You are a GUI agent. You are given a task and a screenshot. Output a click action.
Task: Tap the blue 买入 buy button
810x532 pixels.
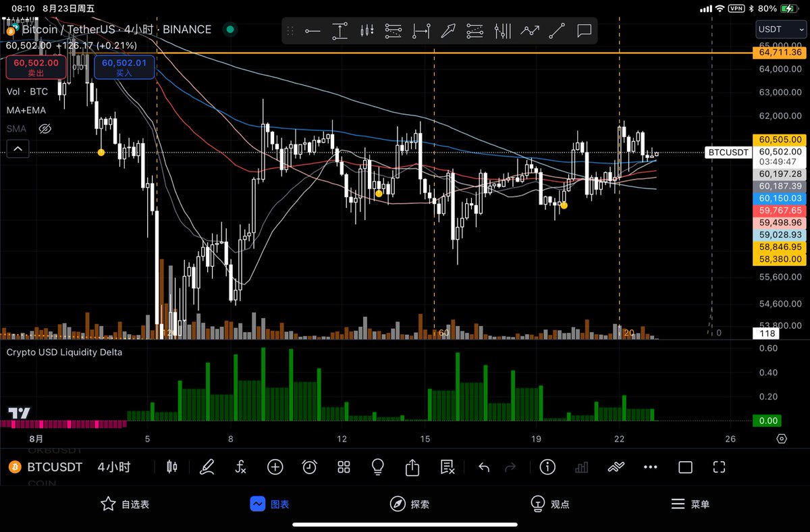124,68
